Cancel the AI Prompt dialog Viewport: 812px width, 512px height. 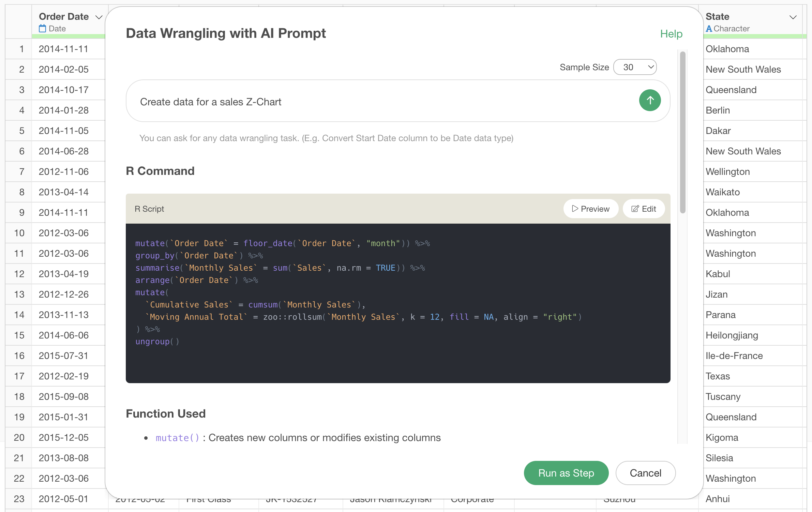coord(645,473)
